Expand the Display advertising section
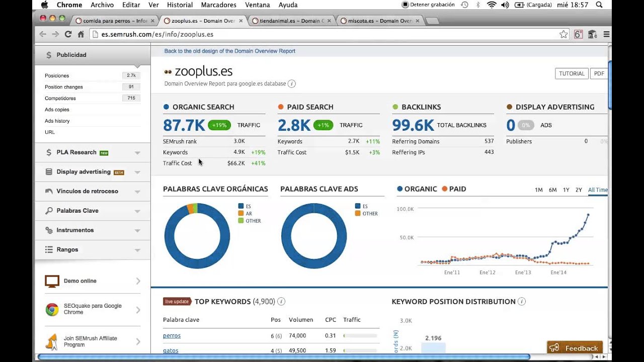This screenshot has width=644, height=362. click(137, 172)
